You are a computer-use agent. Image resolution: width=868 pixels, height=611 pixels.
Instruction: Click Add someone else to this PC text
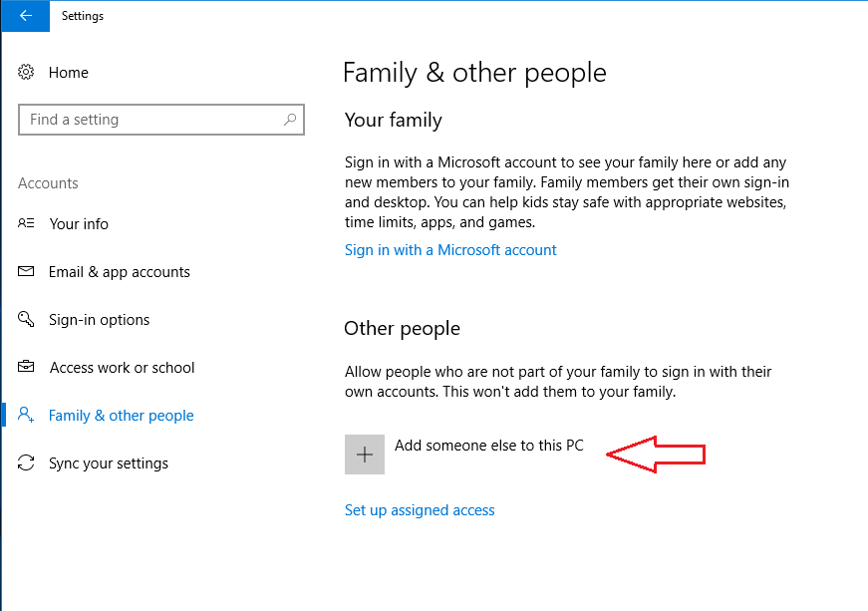pyautogui.click(x=488, y=446)
